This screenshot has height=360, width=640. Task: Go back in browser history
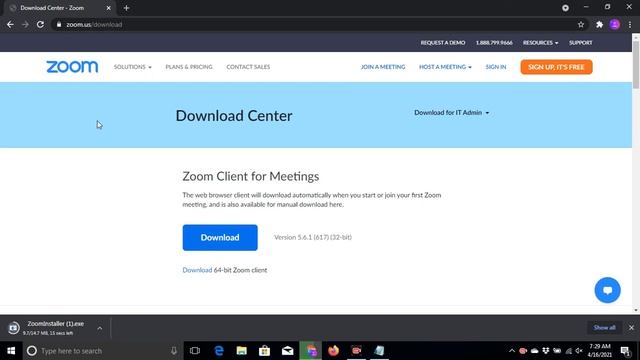point(10,24)
